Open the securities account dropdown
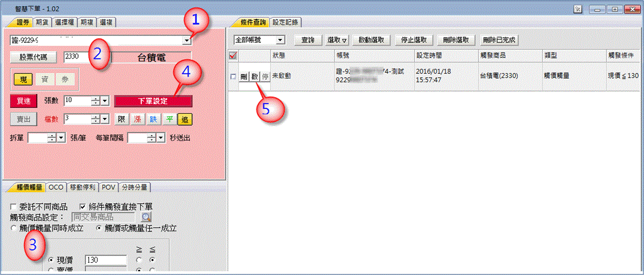Screen dimensions: 644x275 coord(187,41)
